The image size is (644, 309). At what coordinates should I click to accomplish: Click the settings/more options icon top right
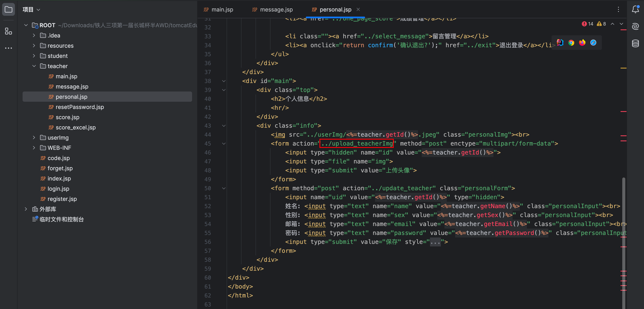[x=618, y=9]
